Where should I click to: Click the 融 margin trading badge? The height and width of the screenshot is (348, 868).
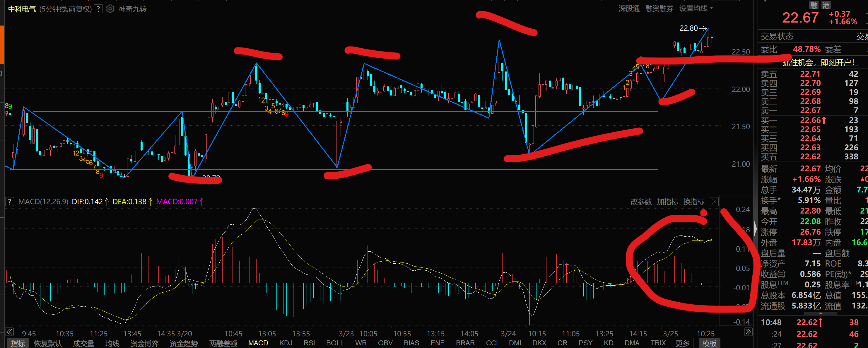coord(814,5)
